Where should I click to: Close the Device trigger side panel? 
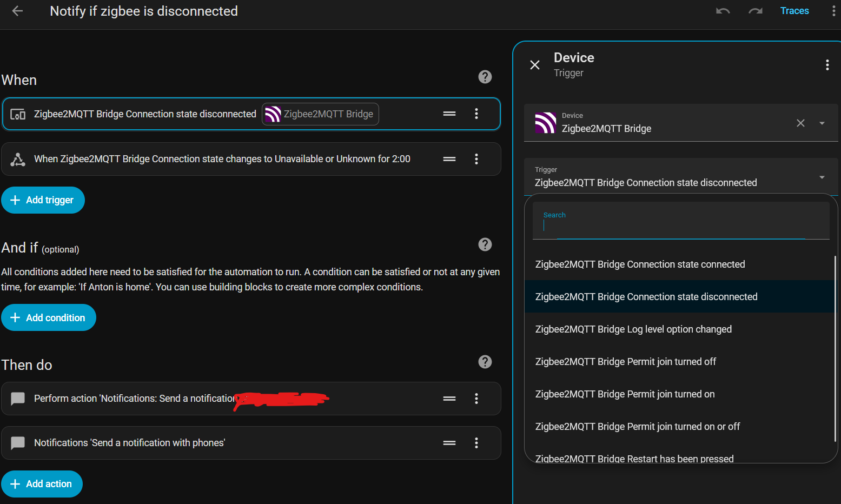pos(535,65)
